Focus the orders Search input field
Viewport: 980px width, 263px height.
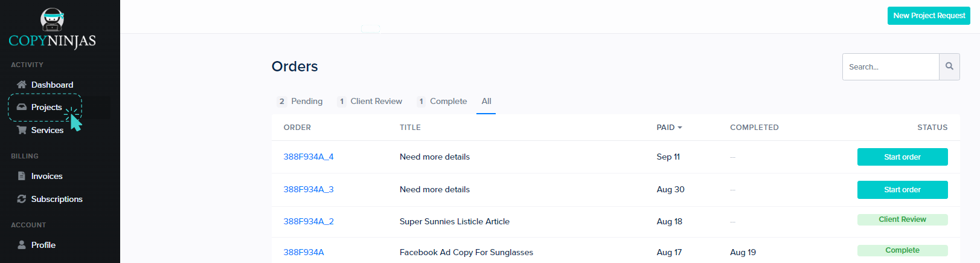891,67
